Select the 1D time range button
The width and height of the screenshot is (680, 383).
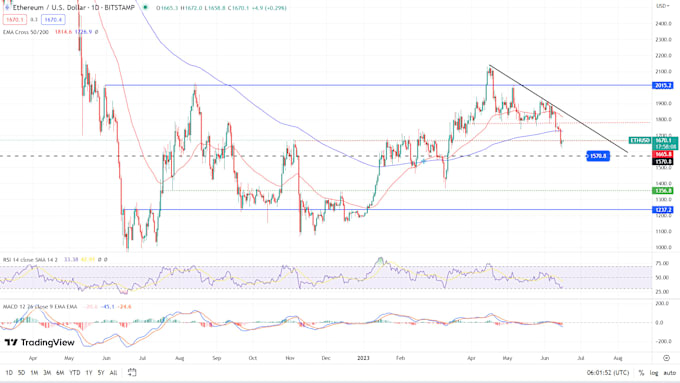[x=9, y=373]
